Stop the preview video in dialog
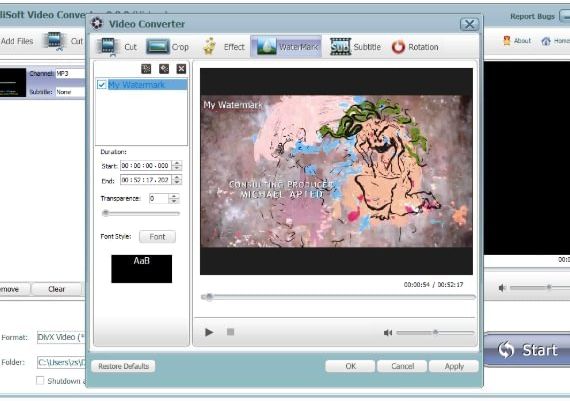This screenshot has height=401, width=570. pos(230,332)
